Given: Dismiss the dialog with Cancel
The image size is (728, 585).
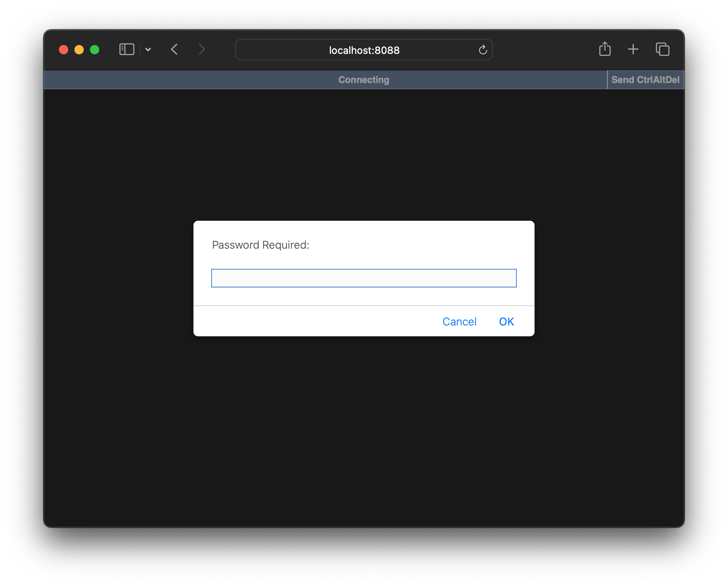Looking at the screenshot, I should pos(459,321).
